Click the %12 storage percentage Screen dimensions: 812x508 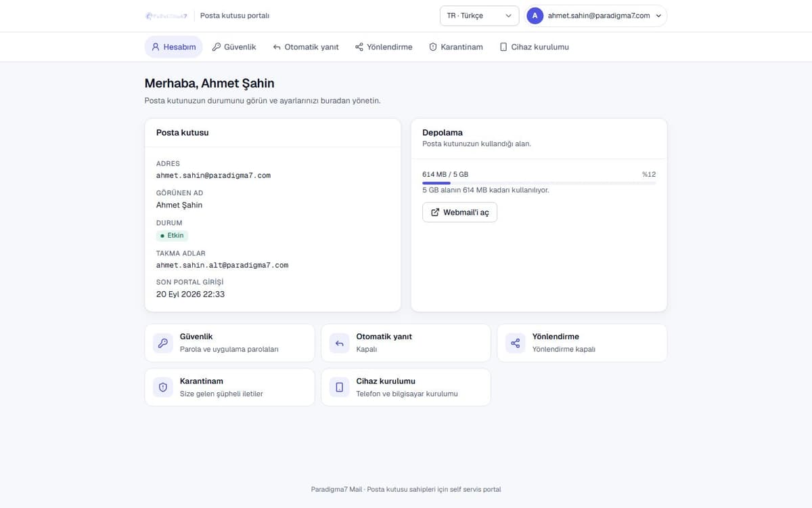tap(649, 174)
